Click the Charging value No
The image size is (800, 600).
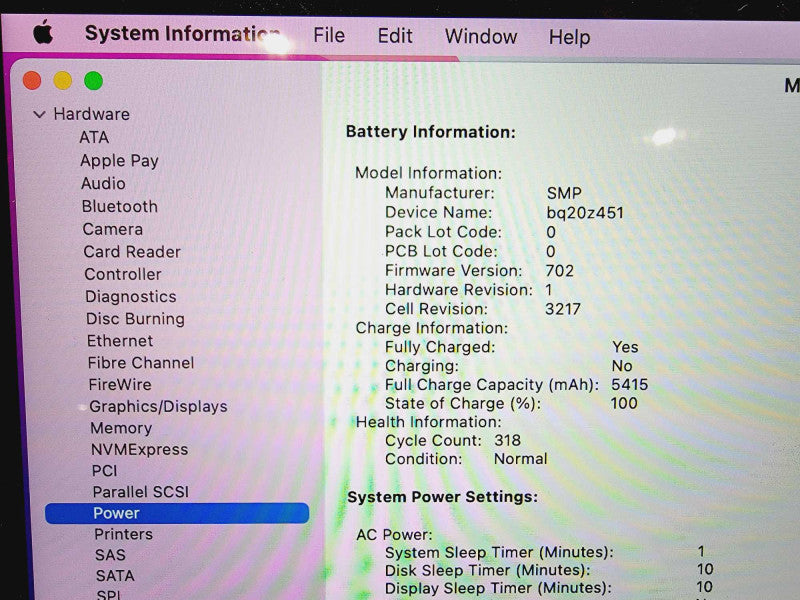coord(622,366)
